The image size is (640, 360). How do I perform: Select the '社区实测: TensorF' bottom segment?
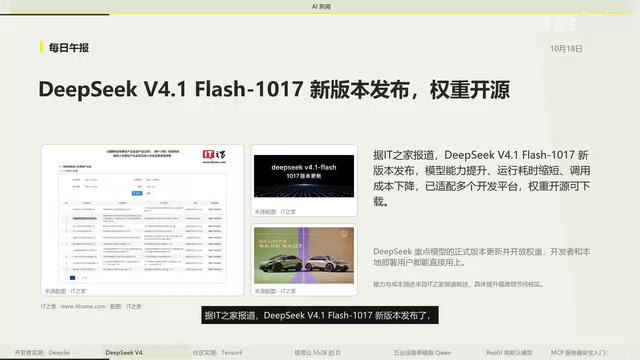tap(218, 353)
